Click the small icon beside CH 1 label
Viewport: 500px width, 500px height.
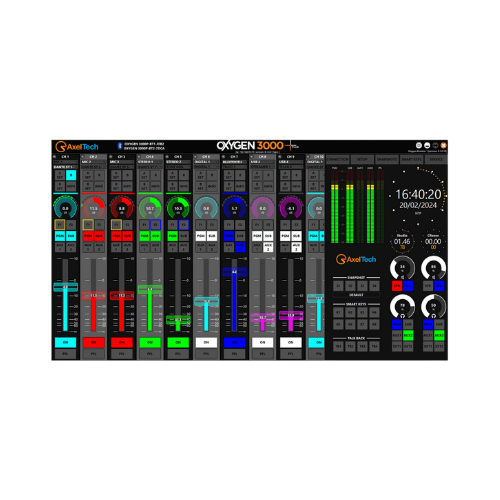coord(55,156)
